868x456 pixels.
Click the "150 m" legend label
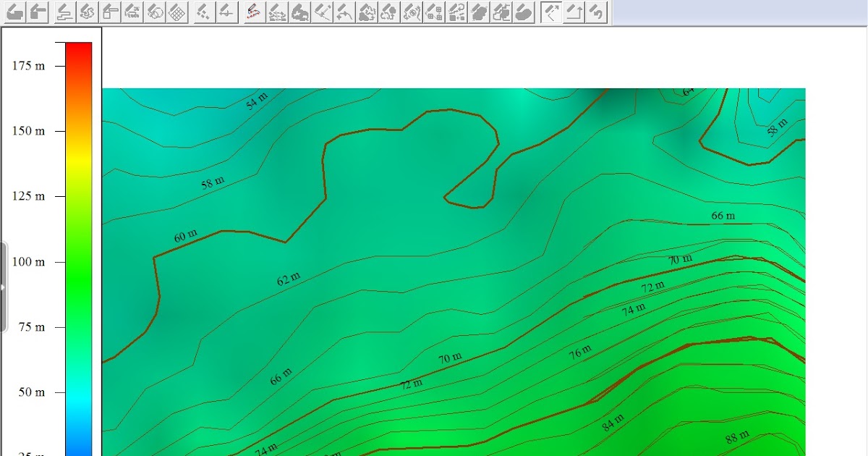tap(28, 131)
